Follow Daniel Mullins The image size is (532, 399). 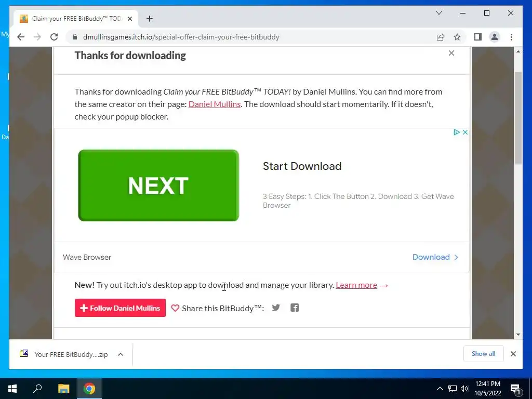coord(120,308)
